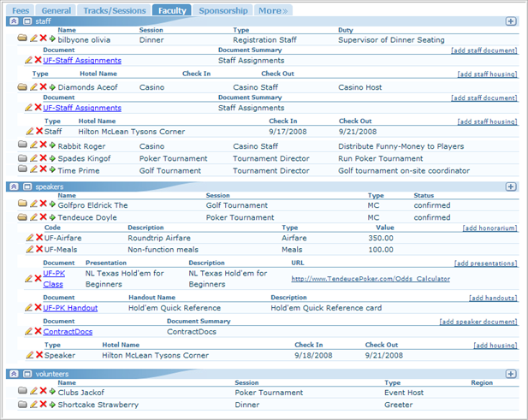
Task: Click green arrow for Diamonds Aceof
Action: pyautogui.click(x=52, y=87)
